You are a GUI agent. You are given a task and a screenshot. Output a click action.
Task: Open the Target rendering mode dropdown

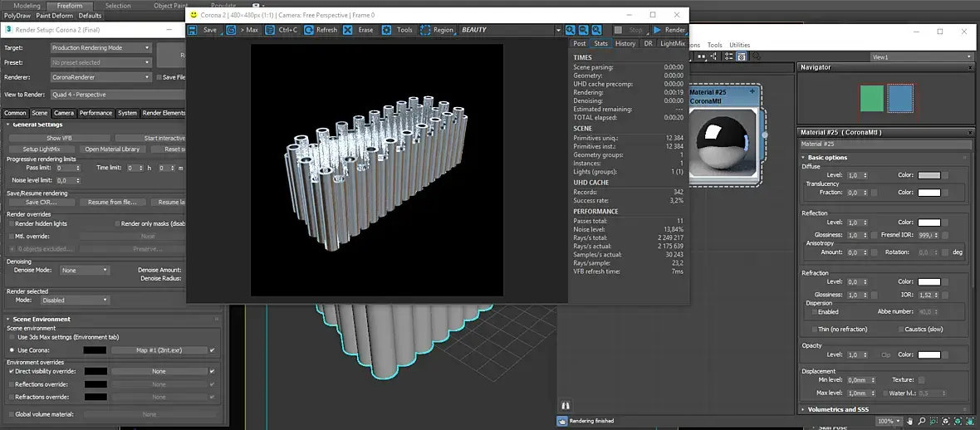pos(100,48)
